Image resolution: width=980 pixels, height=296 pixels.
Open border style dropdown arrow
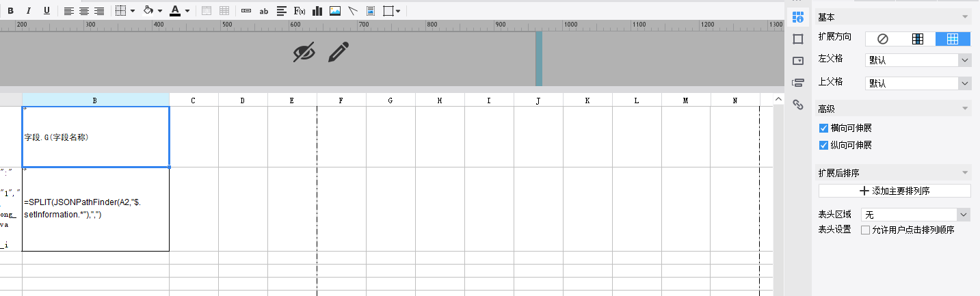coord(132,11)
